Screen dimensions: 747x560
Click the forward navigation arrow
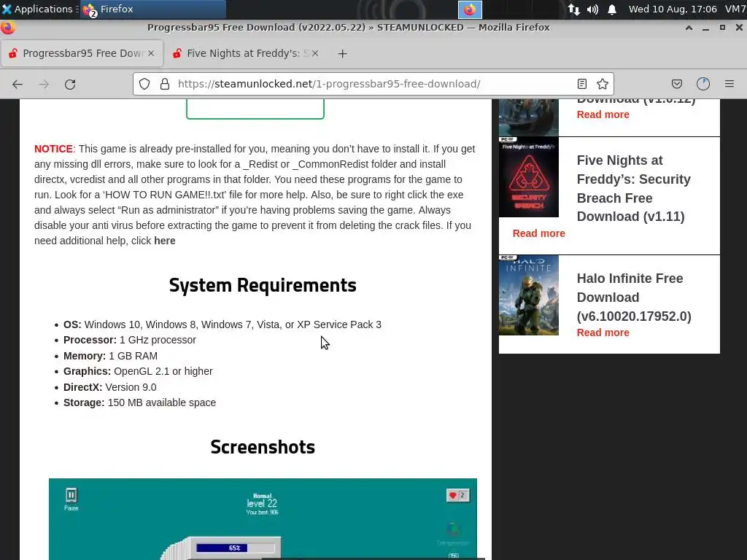coord(44,85)
